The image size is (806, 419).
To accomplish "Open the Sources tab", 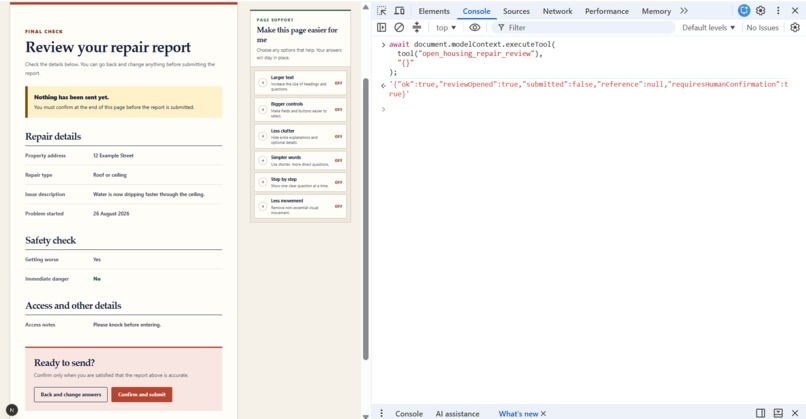I will pos(516,11).
